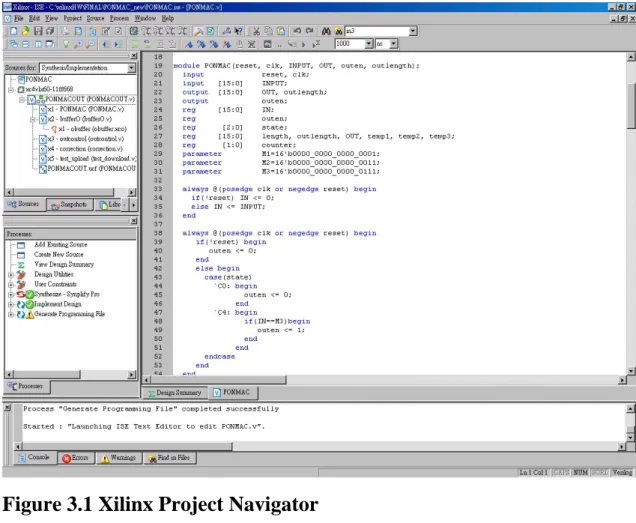Viewport: 636px width, 523px height.
Task: Click the Sources tabs scroll-right arrow
Action: point(133,205)
